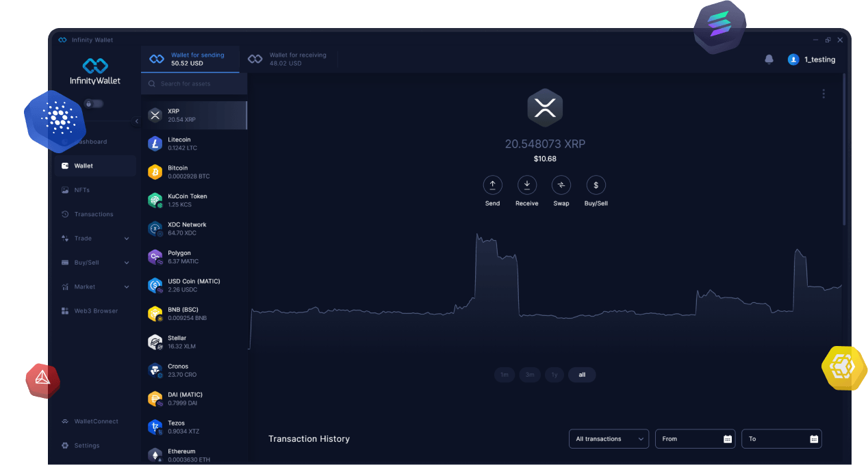
Task: Select the 1y chart range
Action: [554, 375]
